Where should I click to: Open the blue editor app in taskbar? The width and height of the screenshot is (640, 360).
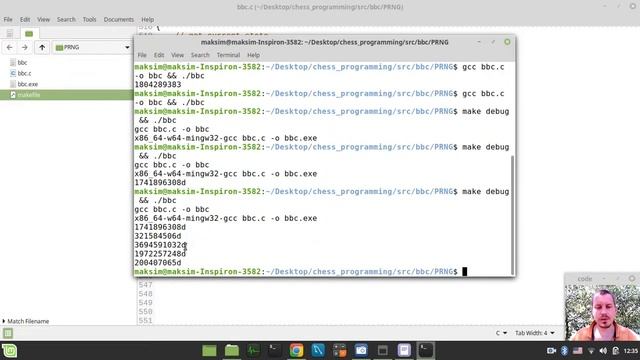tap(318, 351)
